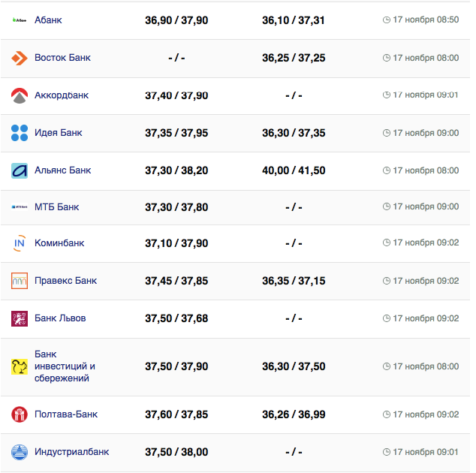Click the Аккордбанк red logo icon
This screenshot has height=473, width=476.
click(x=20, y=95)
